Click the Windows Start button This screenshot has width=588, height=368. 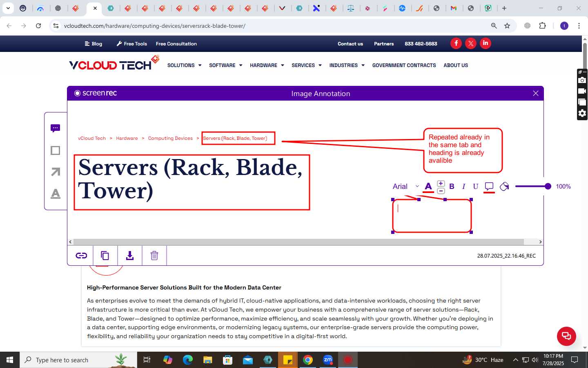click(10, 360)
